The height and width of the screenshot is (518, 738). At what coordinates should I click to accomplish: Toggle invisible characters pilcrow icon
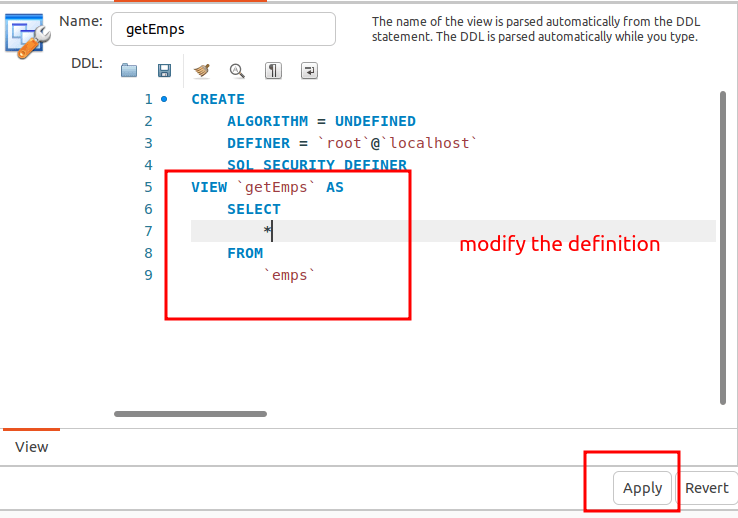(x=273, y=71)
